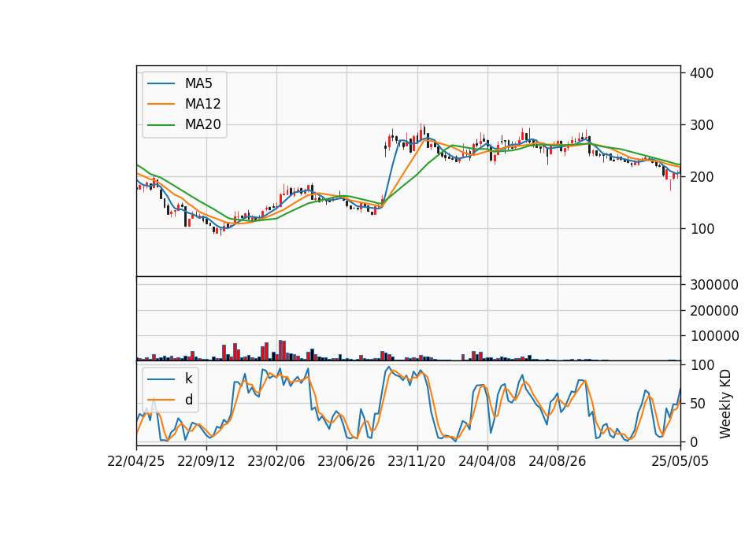
Task: Click the blue MA5 legend line sample
Action: click(161, 83)
